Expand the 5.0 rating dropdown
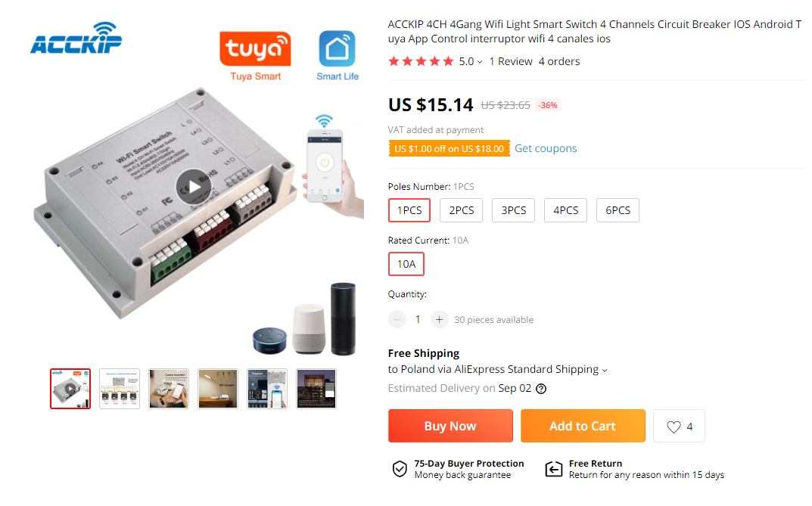This screenshot has height=506, width=812. pos(471,61)
